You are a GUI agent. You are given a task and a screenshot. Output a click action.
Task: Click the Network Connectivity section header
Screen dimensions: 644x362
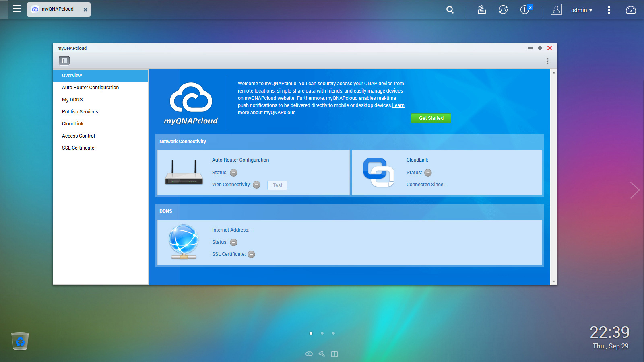point(183,142)
